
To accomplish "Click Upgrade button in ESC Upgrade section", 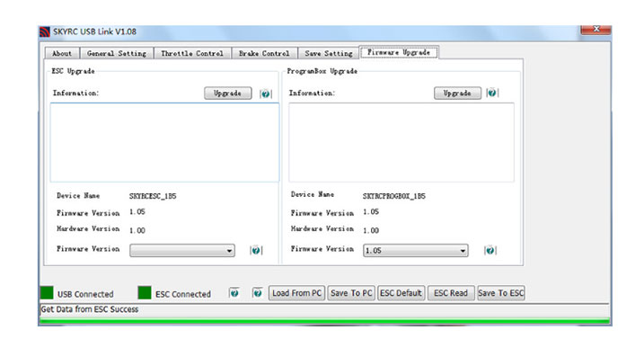I will coord(228,93).
